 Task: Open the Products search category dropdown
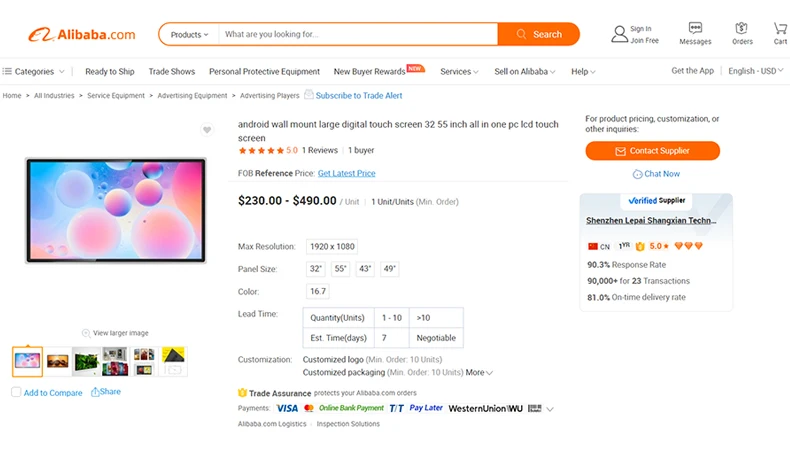(189, 35)
